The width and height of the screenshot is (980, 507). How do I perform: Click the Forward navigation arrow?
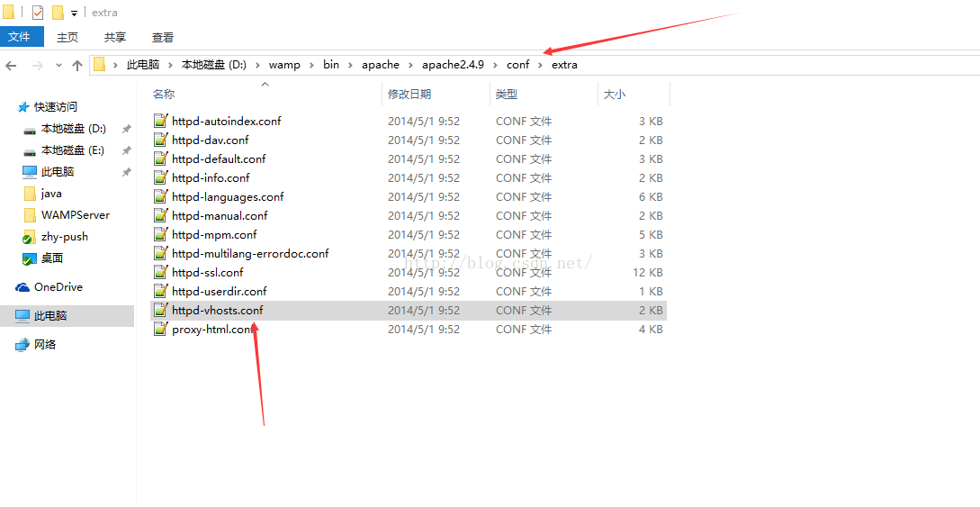tap(37, 65)
